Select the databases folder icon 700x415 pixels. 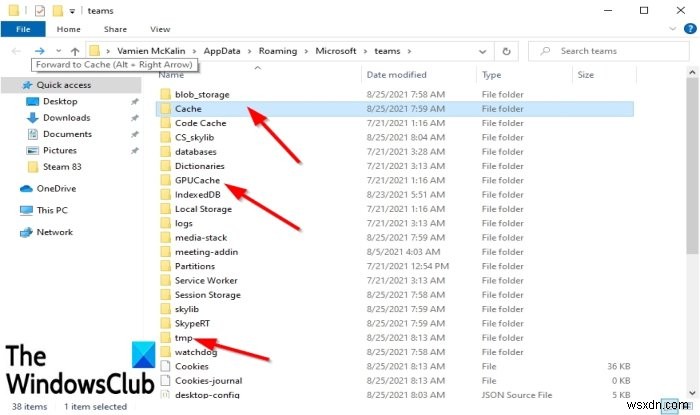[166, 152]
